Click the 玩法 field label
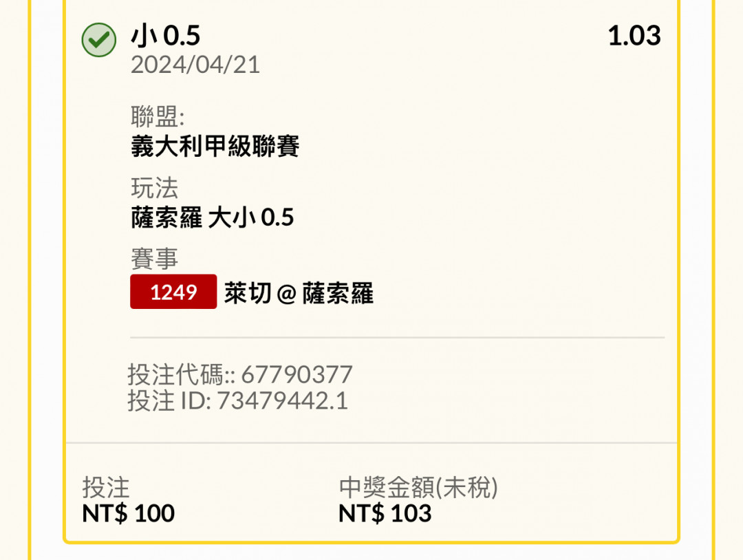743x560 pixels. pyautogui.click(x=154, y=188)
